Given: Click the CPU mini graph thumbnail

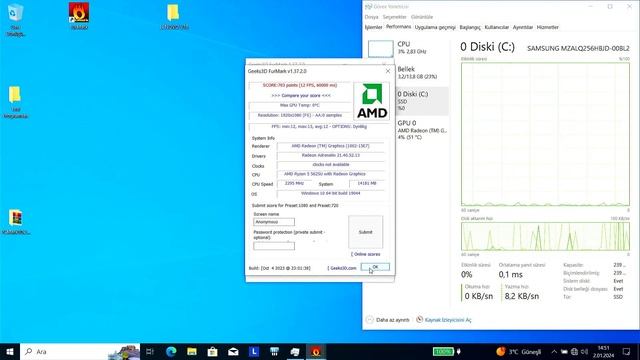Looking at the screenshot, I should [x=380, y=49].
